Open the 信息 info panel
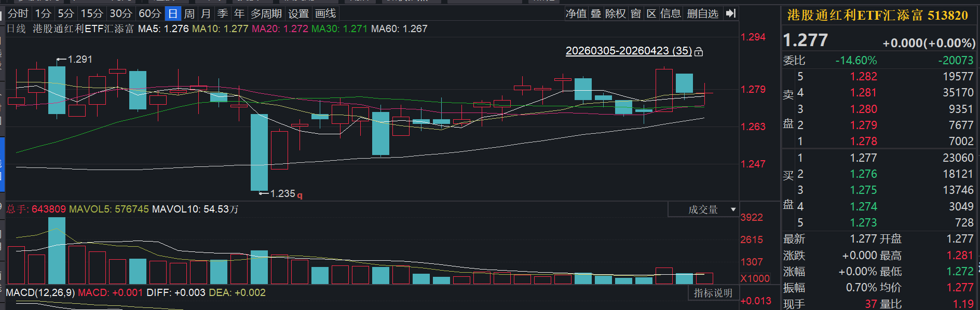Viewport: 980px width, 310px height. pyautogui.click(x=670, y=13)
